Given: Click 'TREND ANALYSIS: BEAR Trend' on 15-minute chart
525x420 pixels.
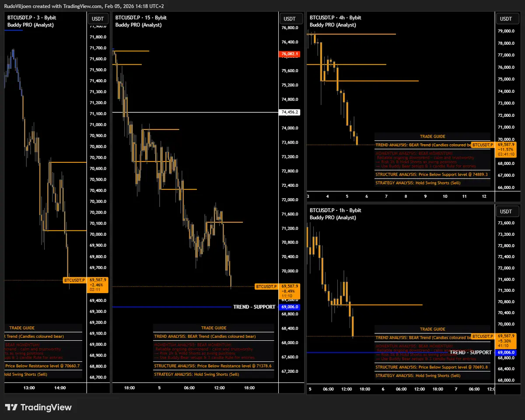Looking at the screenshot, I should coord(182,337).
